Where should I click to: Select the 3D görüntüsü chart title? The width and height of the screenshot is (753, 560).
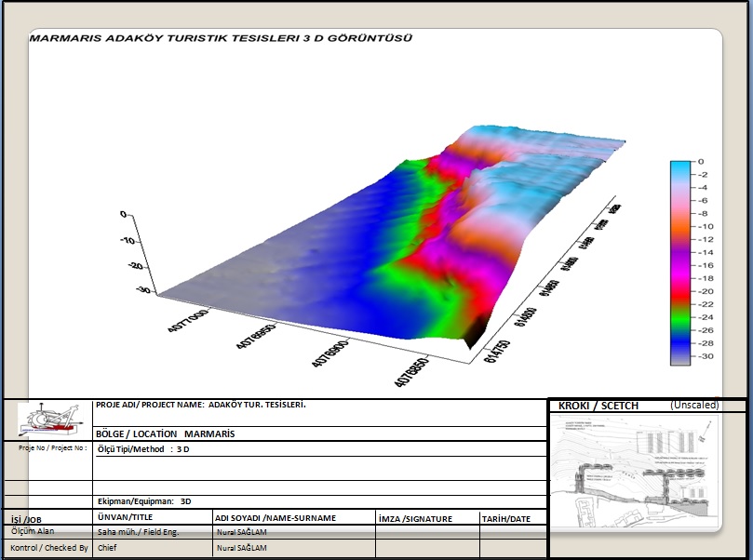(222, 38)
